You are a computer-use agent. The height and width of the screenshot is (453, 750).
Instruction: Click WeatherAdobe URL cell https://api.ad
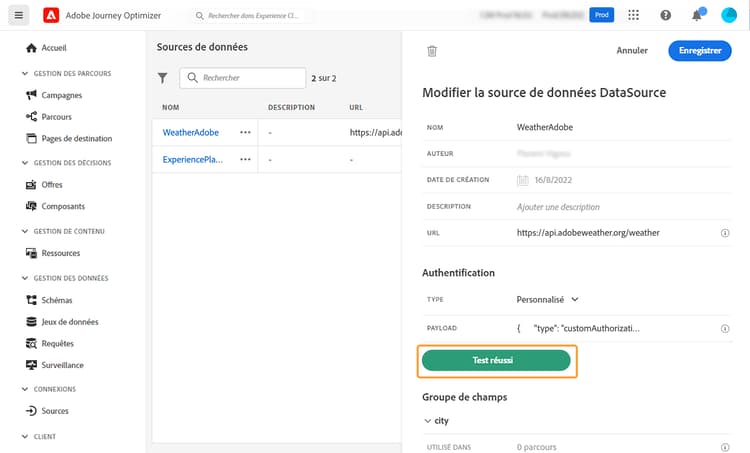click(375, 133)
